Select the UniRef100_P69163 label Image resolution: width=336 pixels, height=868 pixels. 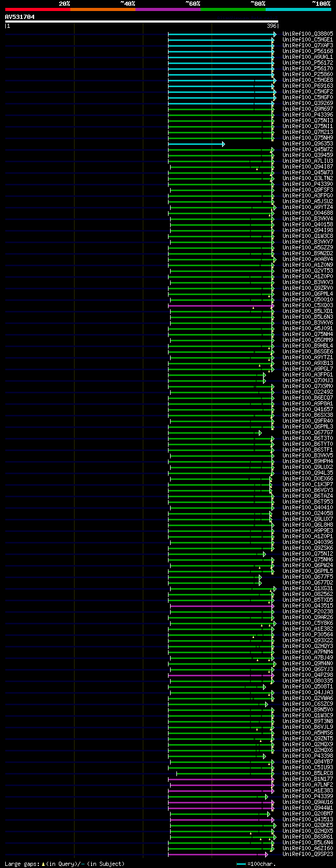(x=308, y=86)
